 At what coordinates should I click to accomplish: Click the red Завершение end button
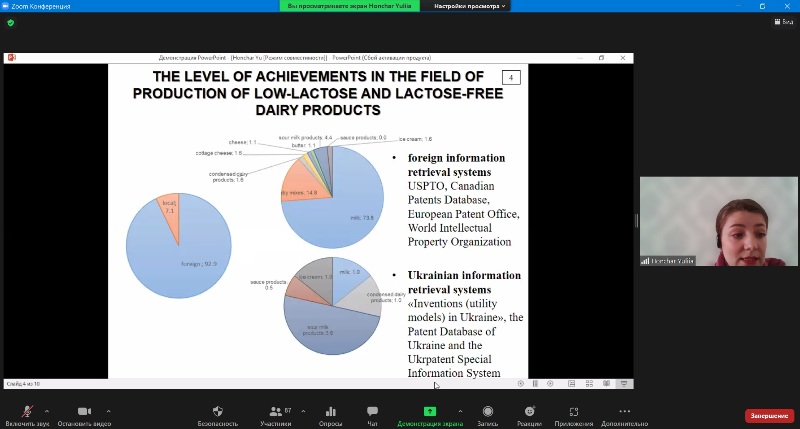coord(769,416)
